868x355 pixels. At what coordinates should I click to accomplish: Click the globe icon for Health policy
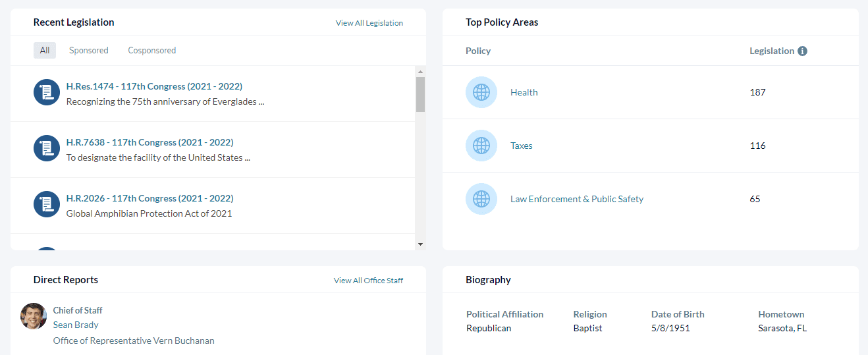coord(481,92)
